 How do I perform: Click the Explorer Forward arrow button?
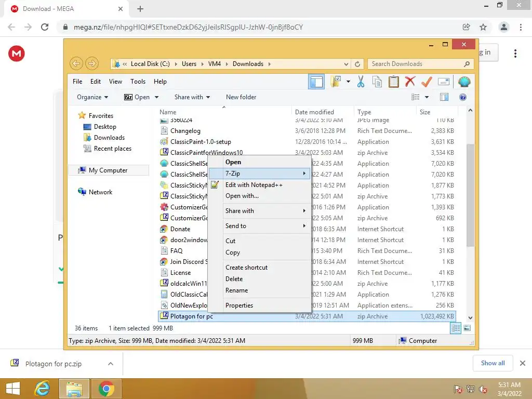[x=91, y=63]
